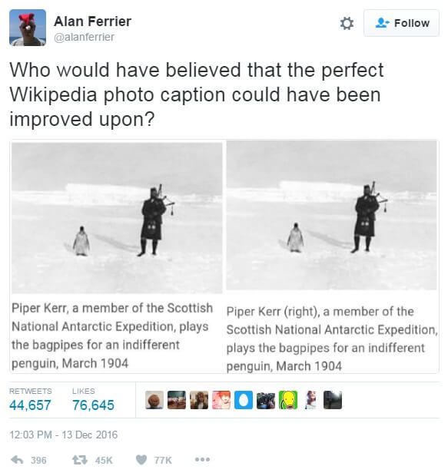Open the last dark liker avatar
Viewport: 448px width, 476px height.
point(333,400)
